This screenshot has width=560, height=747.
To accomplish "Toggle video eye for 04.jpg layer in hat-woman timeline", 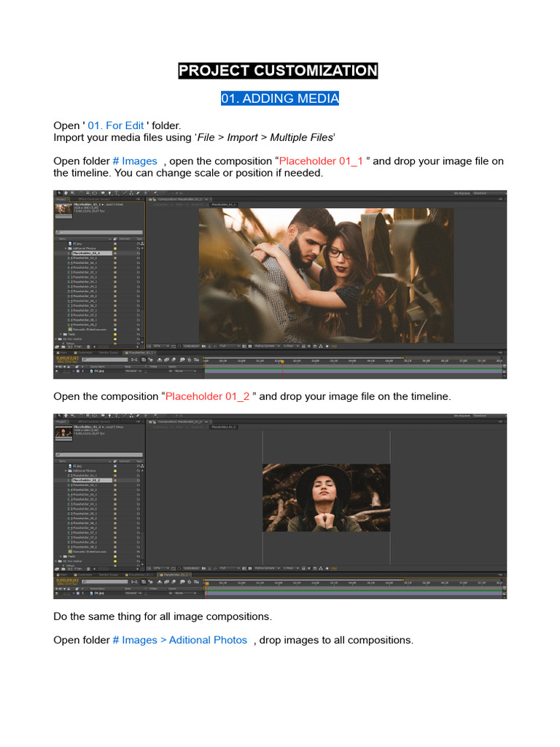I will click(57, 593).
